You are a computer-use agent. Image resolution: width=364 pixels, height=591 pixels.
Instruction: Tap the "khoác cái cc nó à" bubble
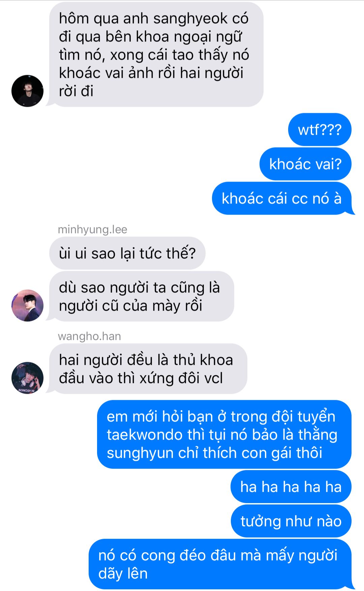click(x=282, y=198)
